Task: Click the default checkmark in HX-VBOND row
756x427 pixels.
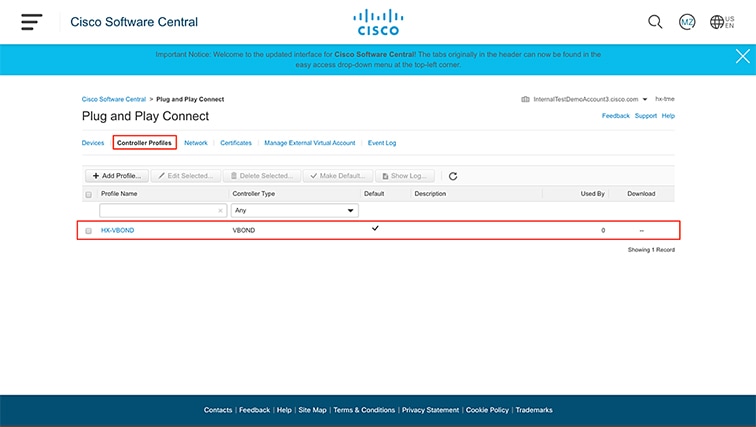Action: pyautogui.click(x=375, y=228)
